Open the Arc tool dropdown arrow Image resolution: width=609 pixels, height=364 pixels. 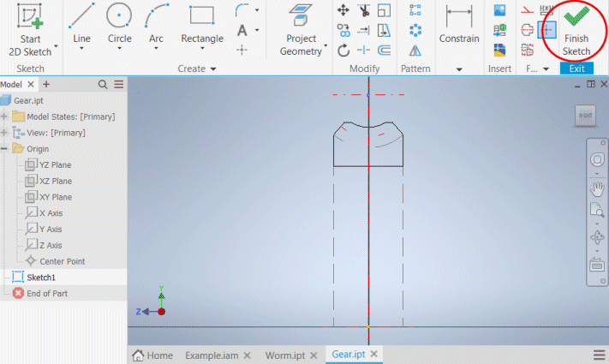tap(156, 49)
